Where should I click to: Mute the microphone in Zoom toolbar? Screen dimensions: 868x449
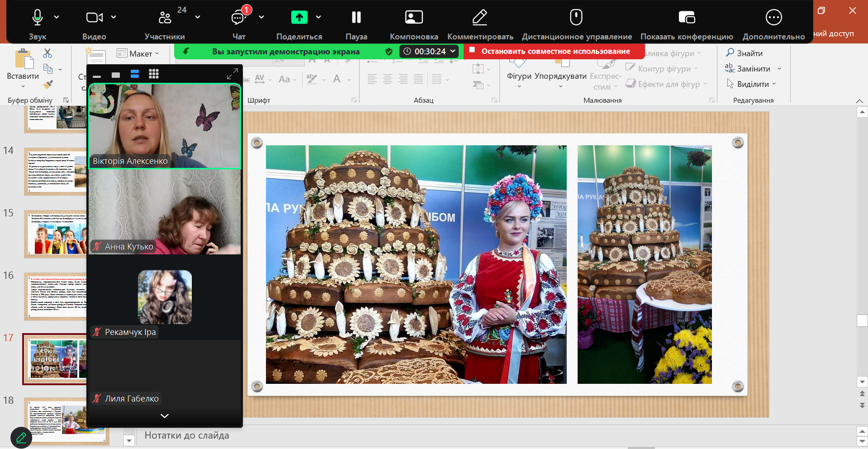38,18
